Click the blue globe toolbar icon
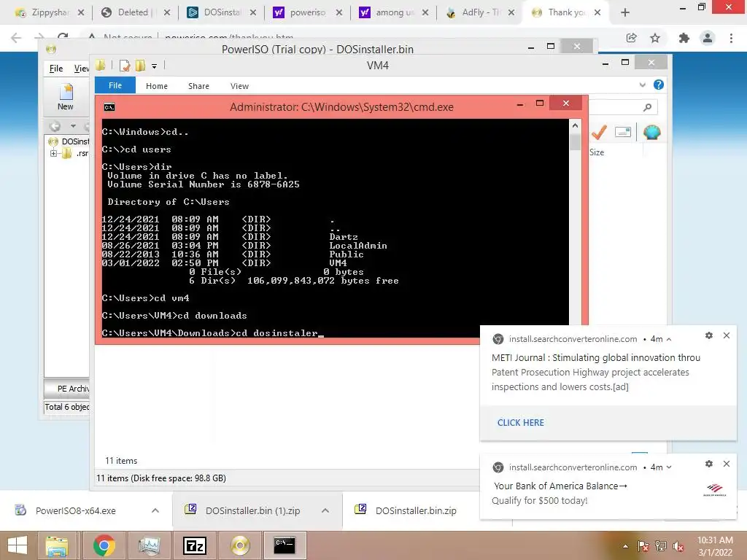The image size is (747, 560). (651, 133)
